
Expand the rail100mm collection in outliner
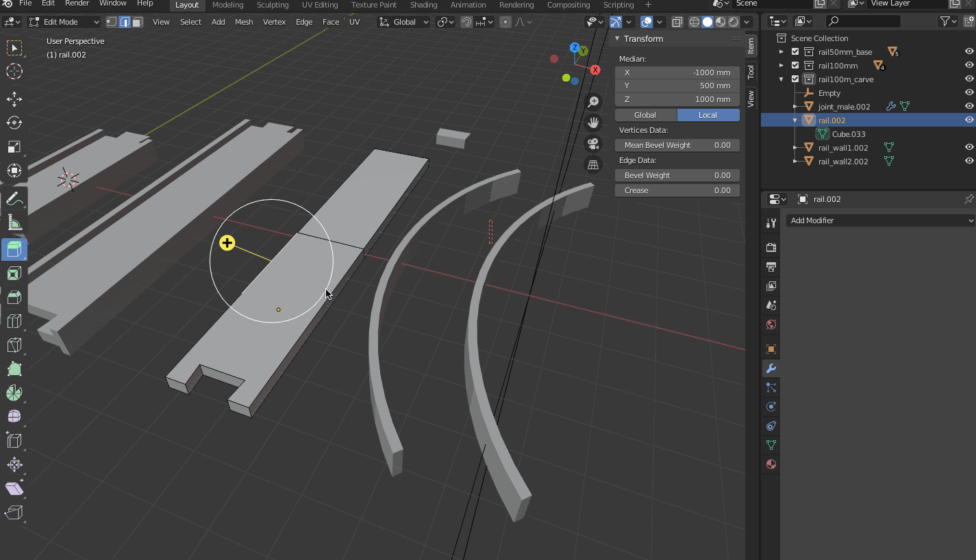point(781,66)
